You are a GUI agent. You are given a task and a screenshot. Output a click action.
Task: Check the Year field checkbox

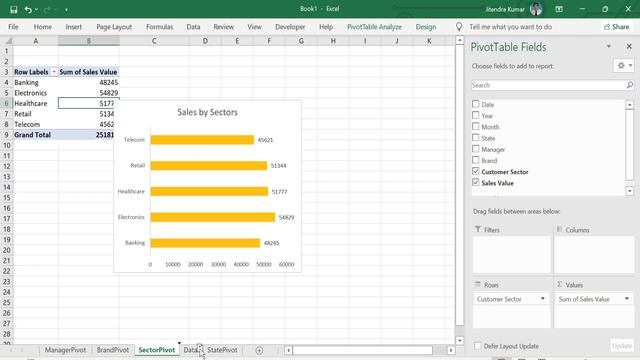click(476, 116)
